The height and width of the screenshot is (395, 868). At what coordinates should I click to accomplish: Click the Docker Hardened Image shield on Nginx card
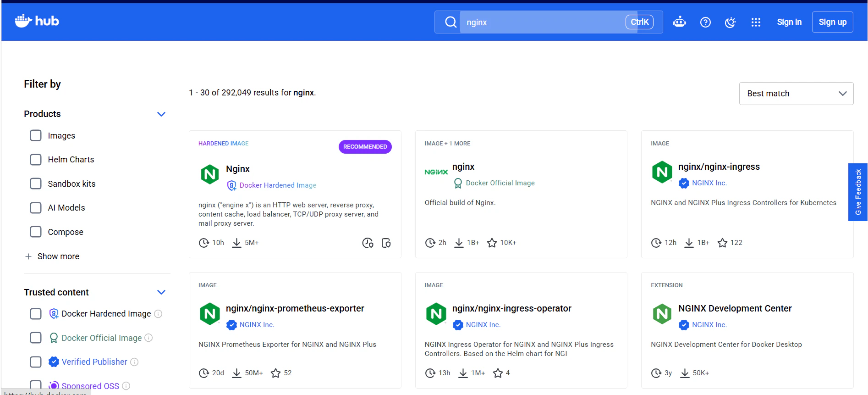coord(231,185)
